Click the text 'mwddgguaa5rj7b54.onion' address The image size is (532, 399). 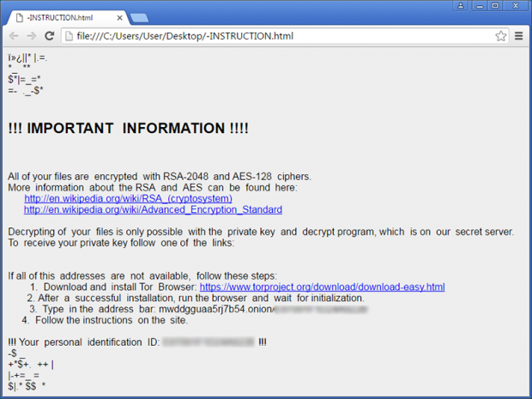(215, 309)
